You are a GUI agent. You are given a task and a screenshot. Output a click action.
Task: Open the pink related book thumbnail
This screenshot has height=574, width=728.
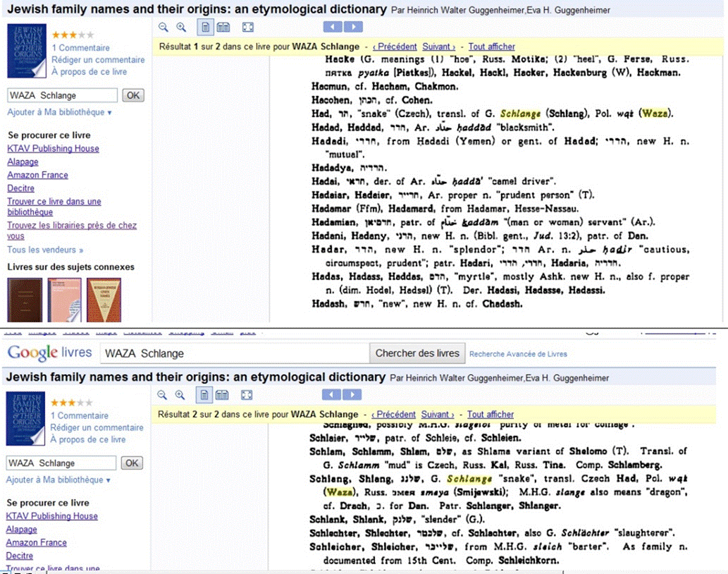pos(64,300)
